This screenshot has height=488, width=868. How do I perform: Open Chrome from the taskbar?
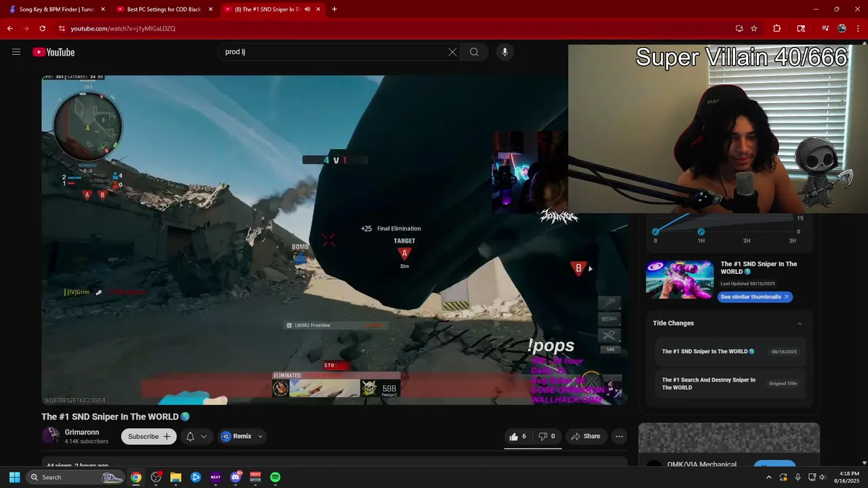pyautogui.click(x=136, y=477)
